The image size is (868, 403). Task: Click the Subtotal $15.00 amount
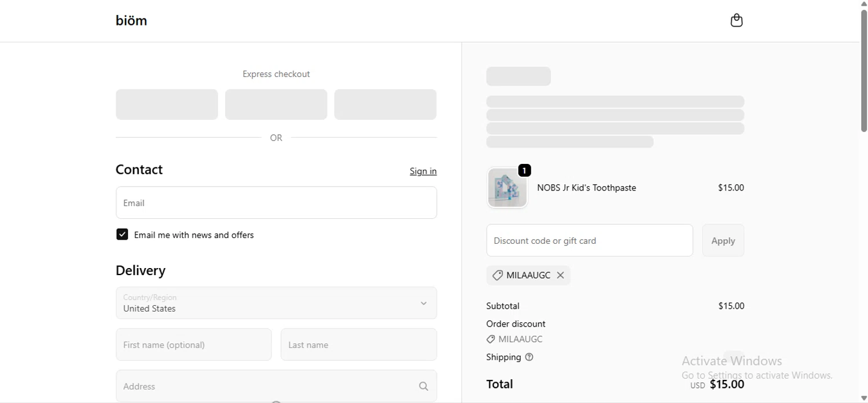(731, 306)
